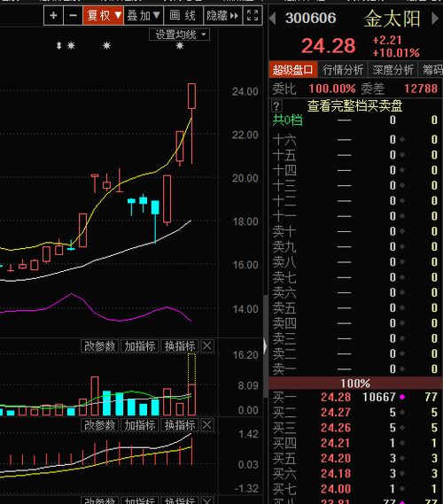Switch to 深度分析 tab
This screenshot has width=443, height=504.
tap(392, 69)
